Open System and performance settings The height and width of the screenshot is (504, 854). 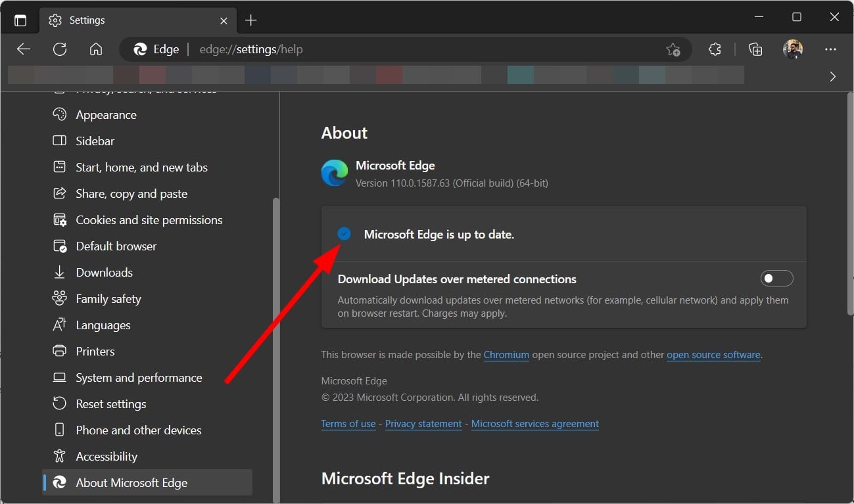pyautogui.click(x=147, y=378)
